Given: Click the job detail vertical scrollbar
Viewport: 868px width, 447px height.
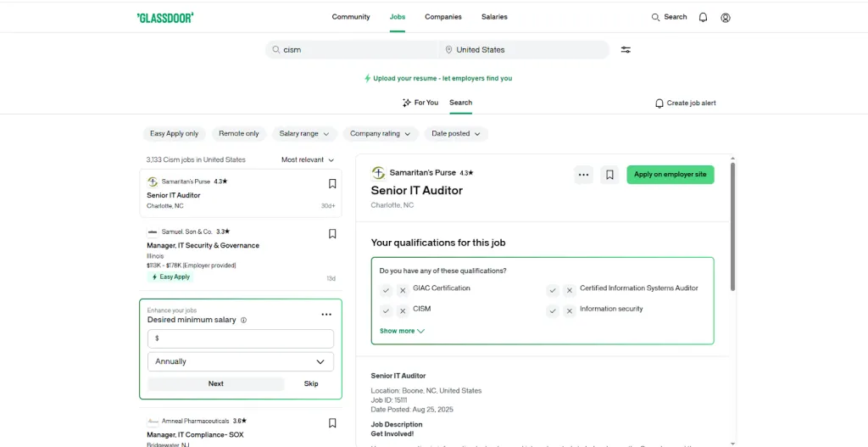Looking at the screenshot, I should coord(732,227).
